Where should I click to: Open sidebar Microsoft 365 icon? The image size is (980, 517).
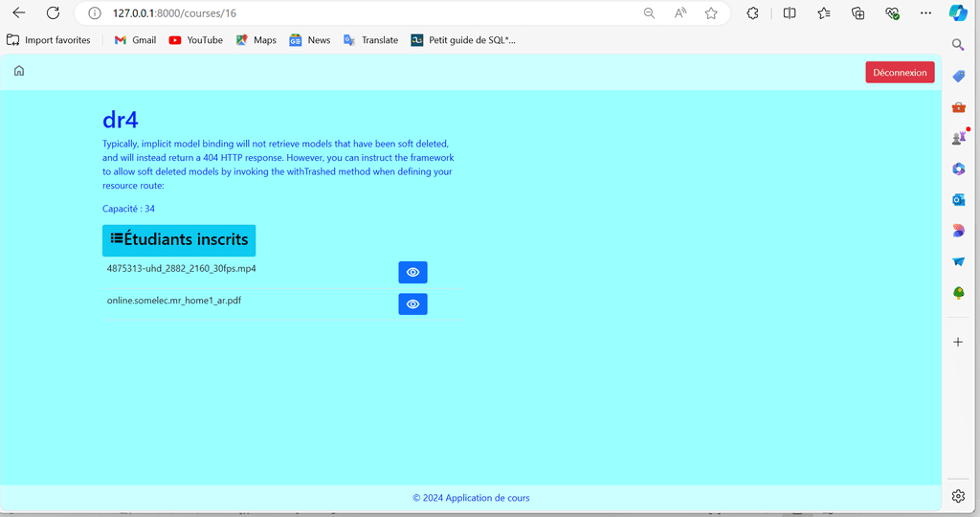[x=959, y=169]
